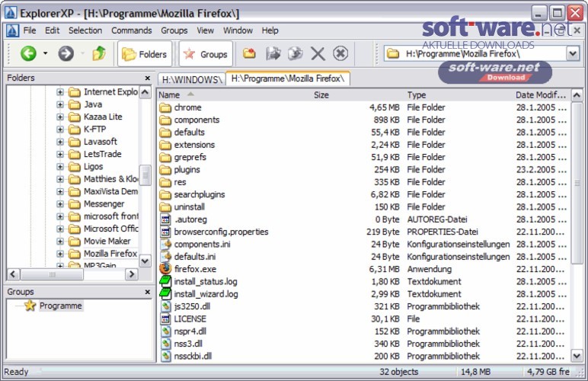Click the move to folder toolbar icon

pos(296,53)
